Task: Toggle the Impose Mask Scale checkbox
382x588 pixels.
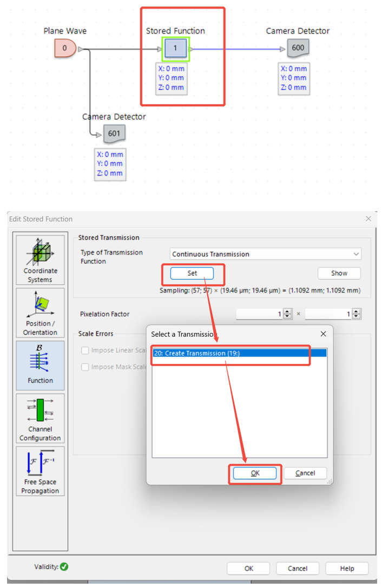Action: [85, 367]
